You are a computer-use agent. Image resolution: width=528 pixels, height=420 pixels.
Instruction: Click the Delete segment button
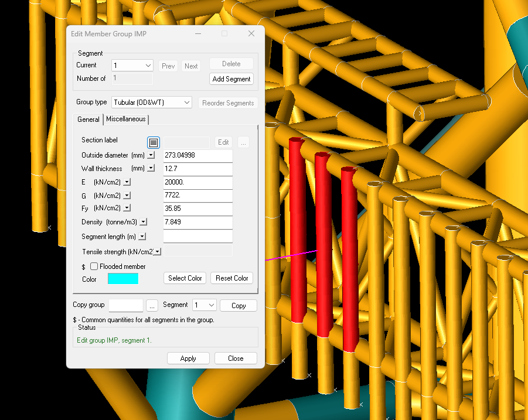tap(231, 64)
